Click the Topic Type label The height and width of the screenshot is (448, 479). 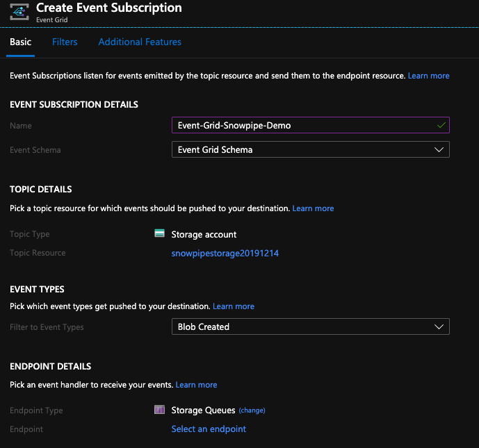click(30, 234)
